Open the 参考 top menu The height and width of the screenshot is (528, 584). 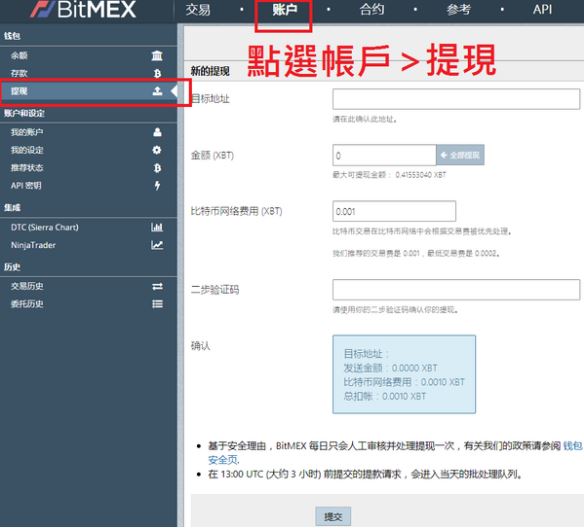458,9
